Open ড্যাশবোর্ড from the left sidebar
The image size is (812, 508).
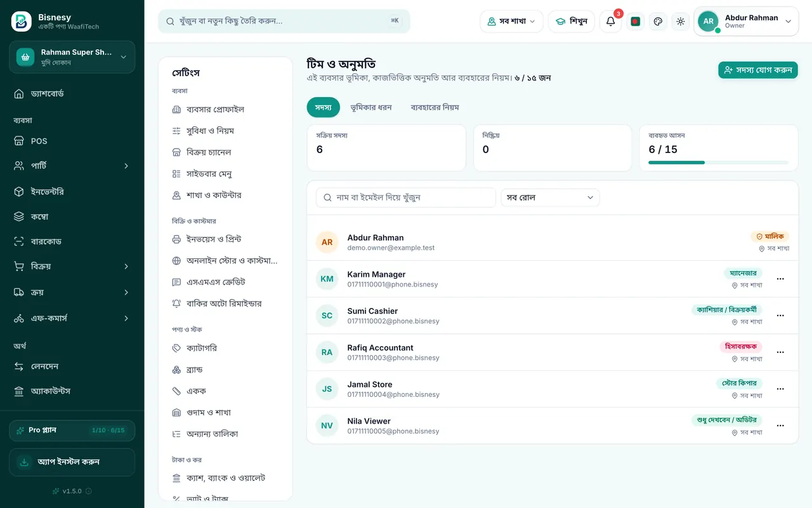coord(72,93)
